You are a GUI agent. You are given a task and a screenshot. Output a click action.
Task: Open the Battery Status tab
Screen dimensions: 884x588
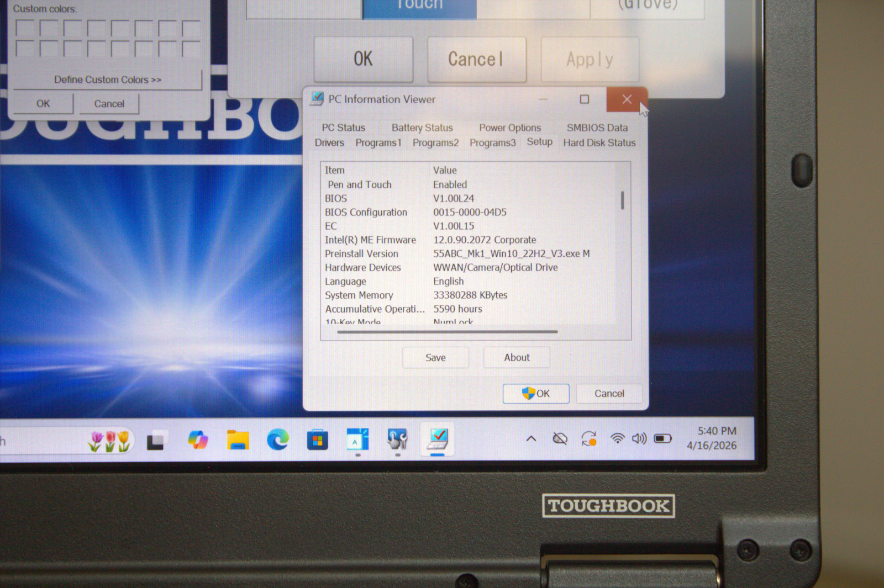click(422, 128)
